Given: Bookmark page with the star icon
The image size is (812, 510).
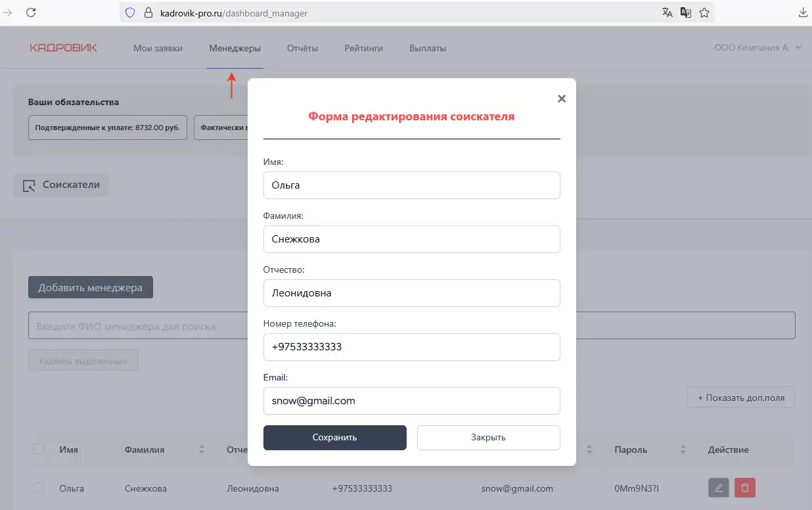Looking at the screenshot, I should coord(704,12).
